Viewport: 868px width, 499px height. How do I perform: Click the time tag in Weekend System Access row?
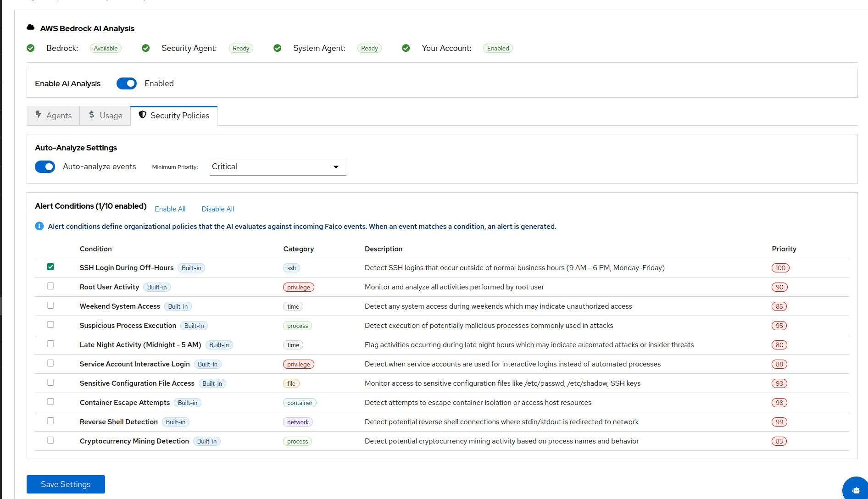pyautogui.click(x=293, y=306)
